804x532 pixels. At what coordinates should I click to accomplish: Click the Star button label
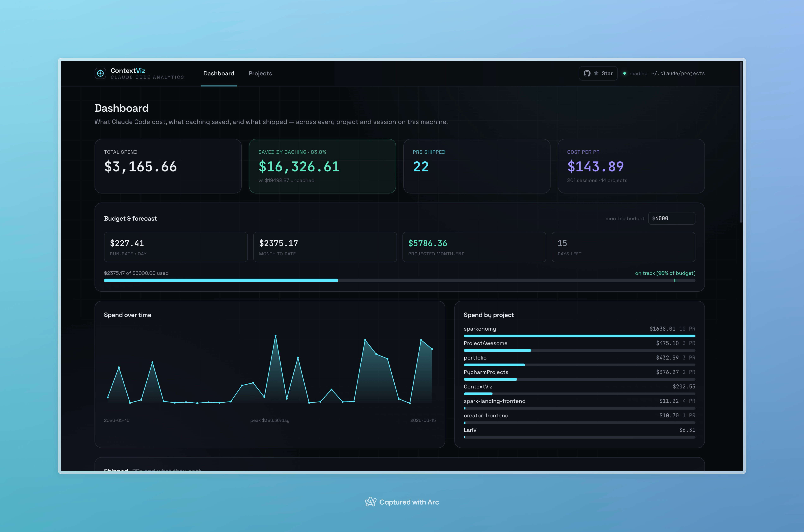click(x=607, y=73)
